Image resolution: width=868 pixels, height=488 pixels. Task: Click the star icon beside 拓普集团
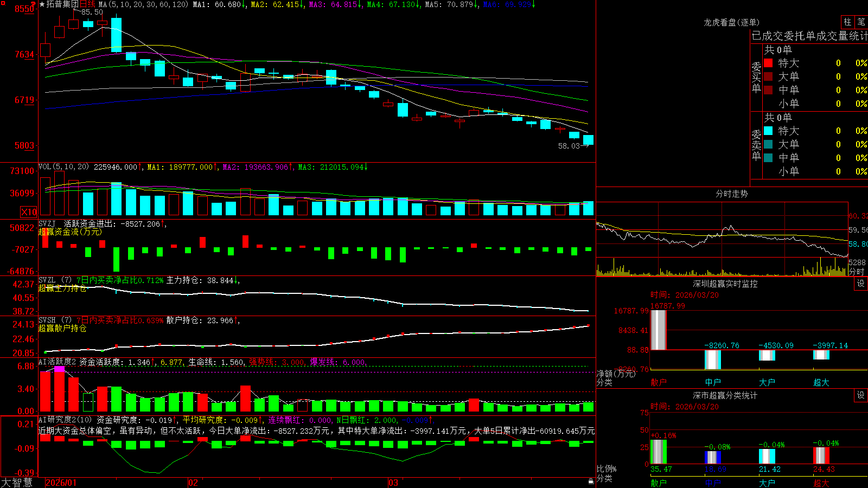(42, 4)
